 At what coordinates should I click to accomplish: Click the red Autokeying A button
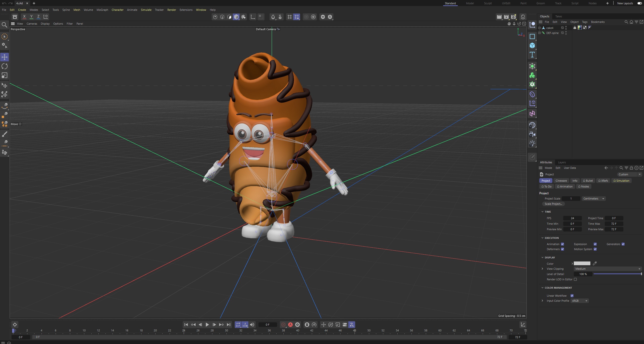pos(290,325)
